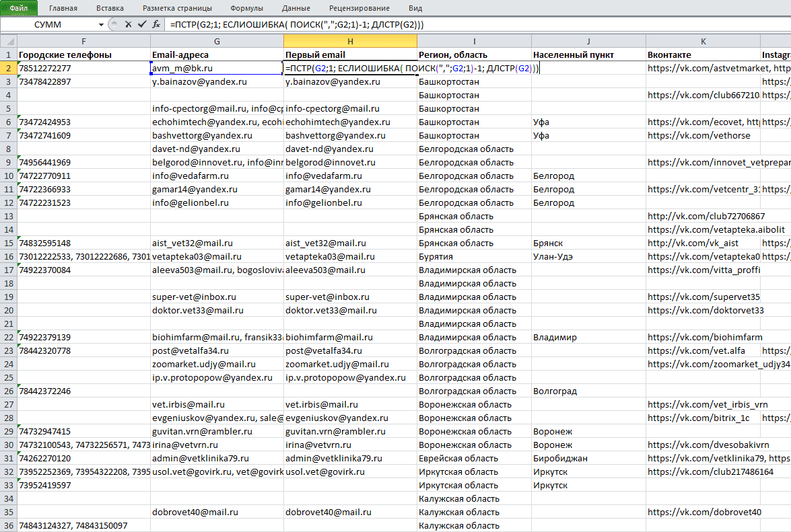This screenshot has height=532, width=791.
Task: Select column K header
Action: tap(703, 41)
